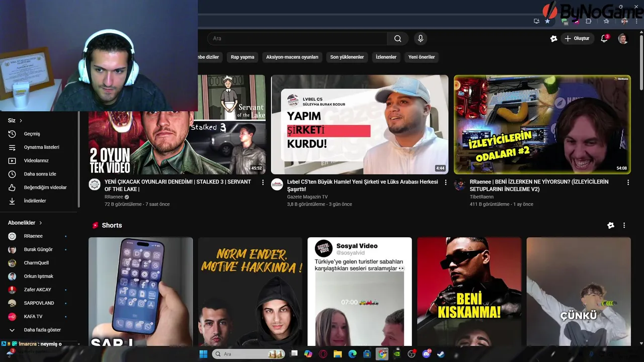Open the YouTube account avatar menu
644x362 pixels.
(x=623, y=39)
